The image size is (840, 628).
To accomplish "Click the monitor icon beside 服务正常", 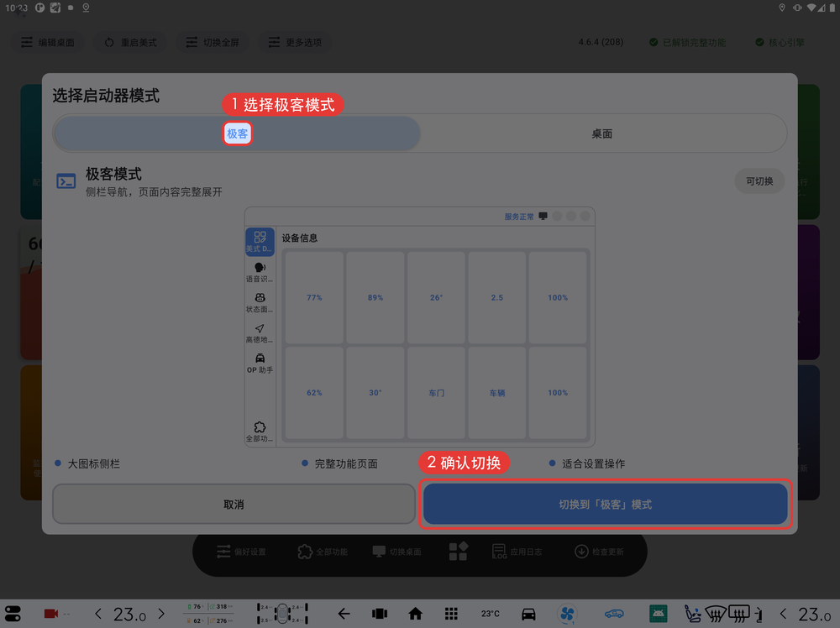I will click(543, 217).
